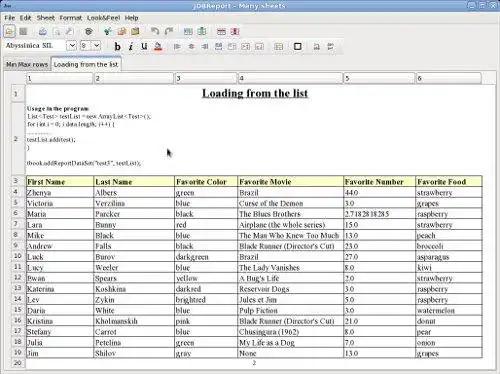The width and height of the screenshot is (500, 374).
Task: Click the cell 'darkgreen'
Action: 206,257
